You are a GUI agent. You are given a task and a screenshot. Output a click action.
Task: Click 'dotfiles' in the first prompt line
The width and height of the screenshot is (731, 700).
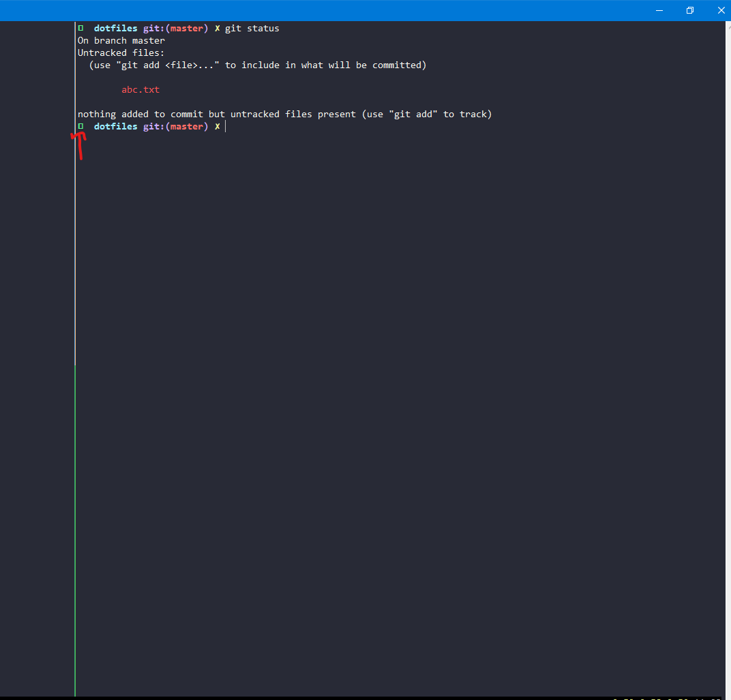tap(116, 29)
